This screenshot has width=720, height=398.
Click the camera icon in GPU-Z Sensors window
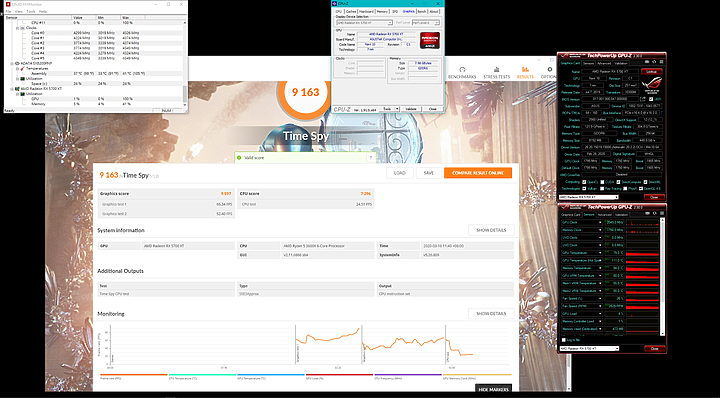pyautogui.click(x=647, y=213)
